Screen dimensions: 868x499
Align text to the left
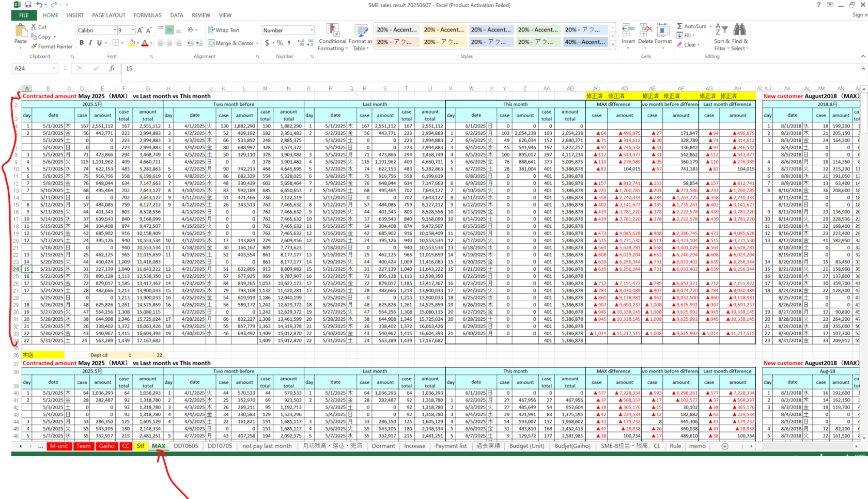[160, 43]
